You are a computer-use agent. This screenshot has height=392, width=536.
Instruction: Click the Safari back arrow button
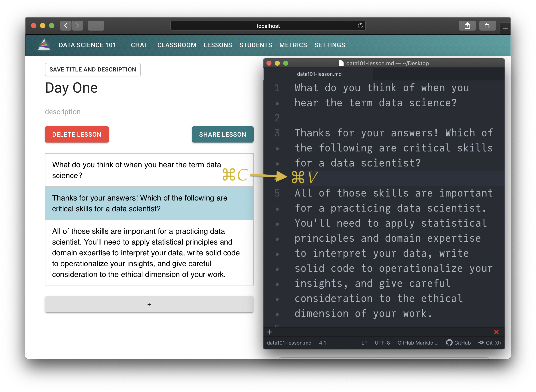[66, 26]
